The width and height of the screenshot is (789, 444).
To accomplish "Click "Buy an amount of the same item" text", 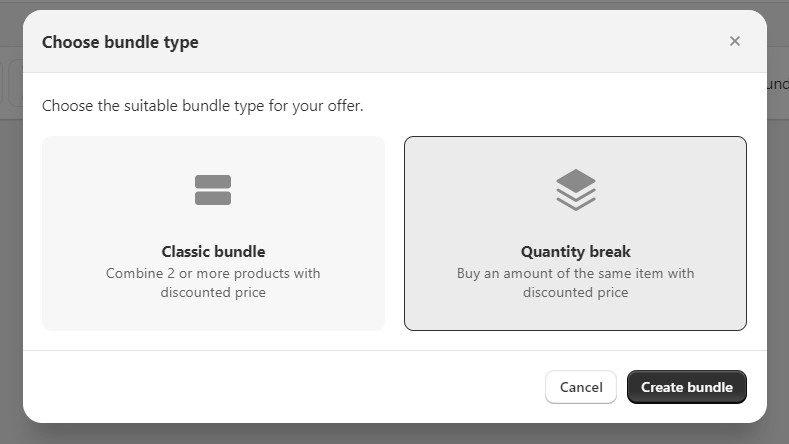I will tap(575, 273).
